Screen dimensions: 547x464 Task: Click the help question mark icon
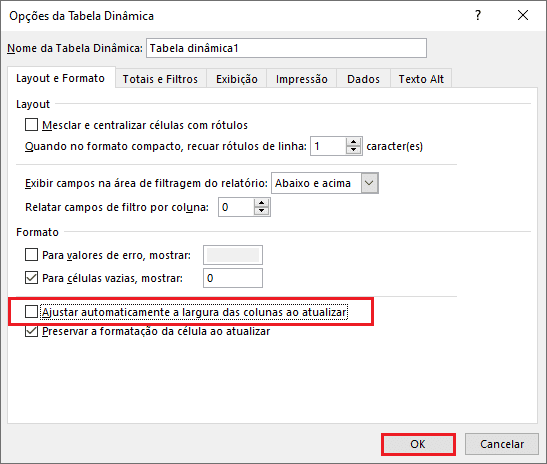point(478,15)
